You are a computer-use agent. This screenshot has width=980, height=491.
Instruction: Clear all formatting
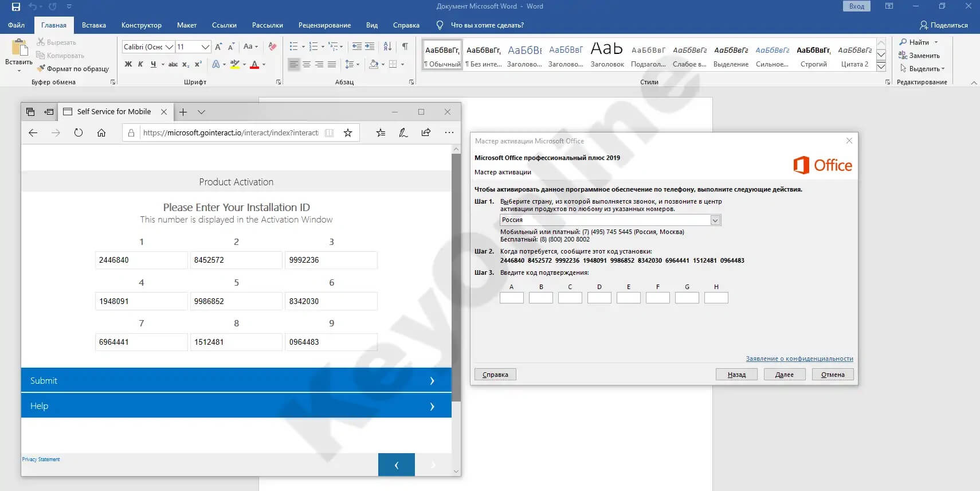point(272,46)
